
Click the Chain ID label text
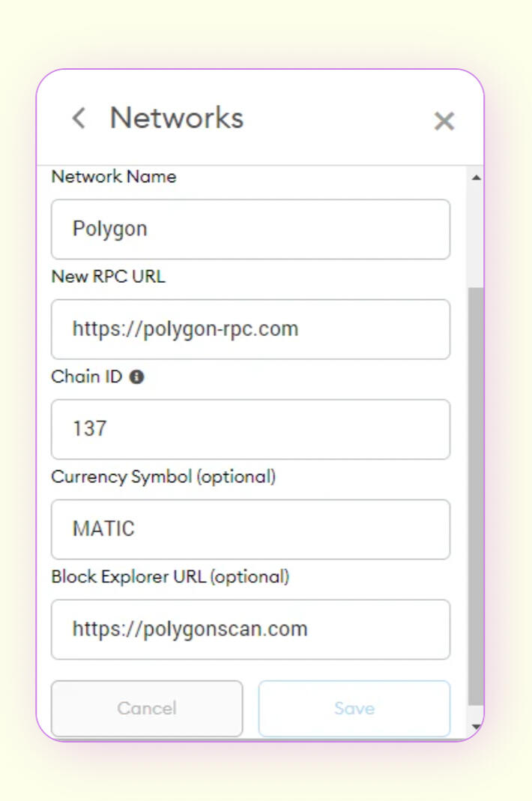click(x=86, y=376)
